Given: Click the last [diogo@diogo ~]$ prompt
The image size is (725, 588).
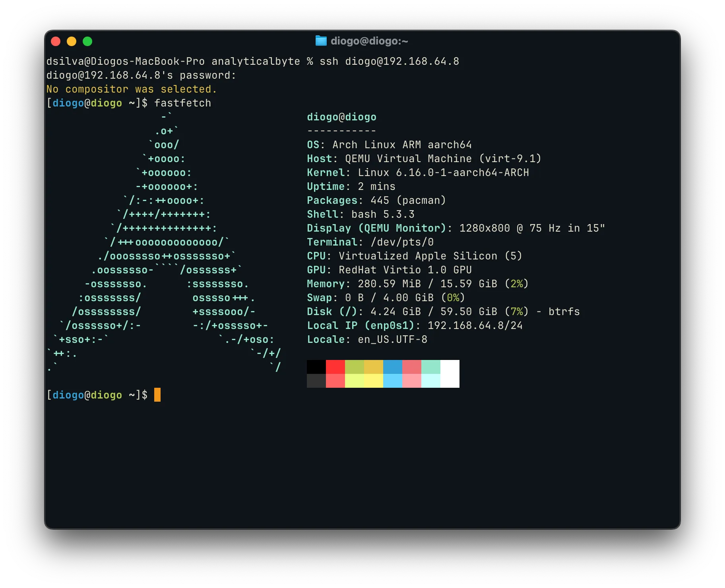Looking at the screenshot, I should pos(97,395).
